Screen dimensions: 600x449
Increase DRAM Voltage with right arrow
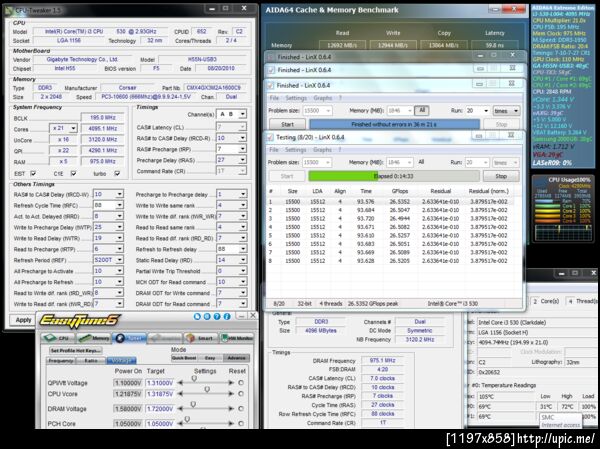coord(231,408)
